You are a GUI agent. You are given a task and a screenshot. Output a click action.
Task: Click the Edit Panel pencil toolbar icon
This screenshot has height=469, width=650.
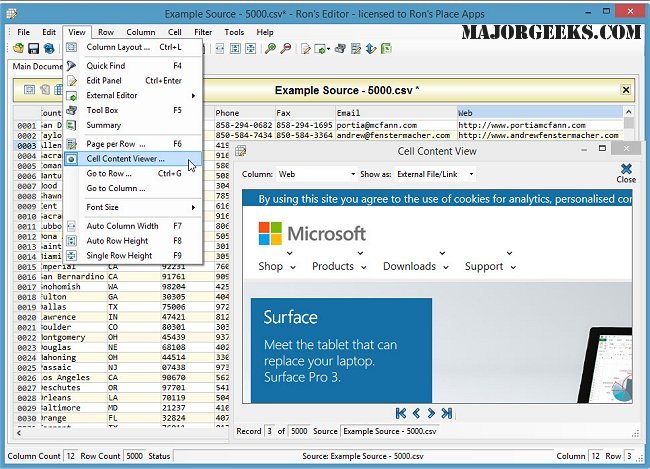(x=306, y=49)
